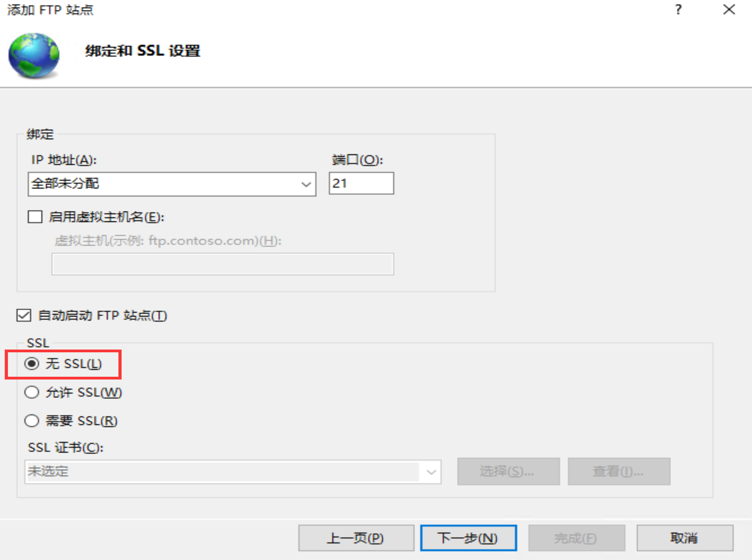752x560 pixels.
Task: Go back with the 上一页(P) button
Action: coord(356,538)
